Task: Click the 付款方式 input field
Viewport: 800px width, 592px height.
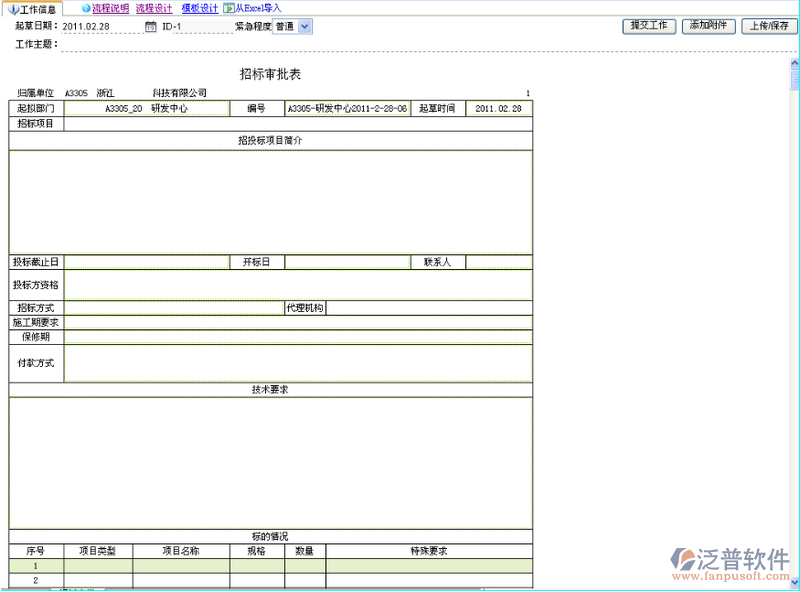Action: pyautogui.click(x=298, y=363)
